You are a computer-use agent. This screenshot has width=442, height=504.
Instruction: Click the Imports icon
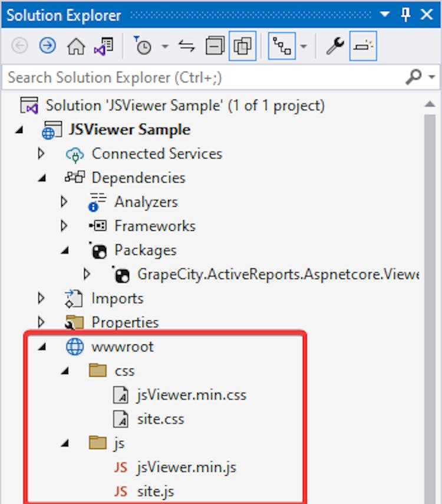[74, 299]
